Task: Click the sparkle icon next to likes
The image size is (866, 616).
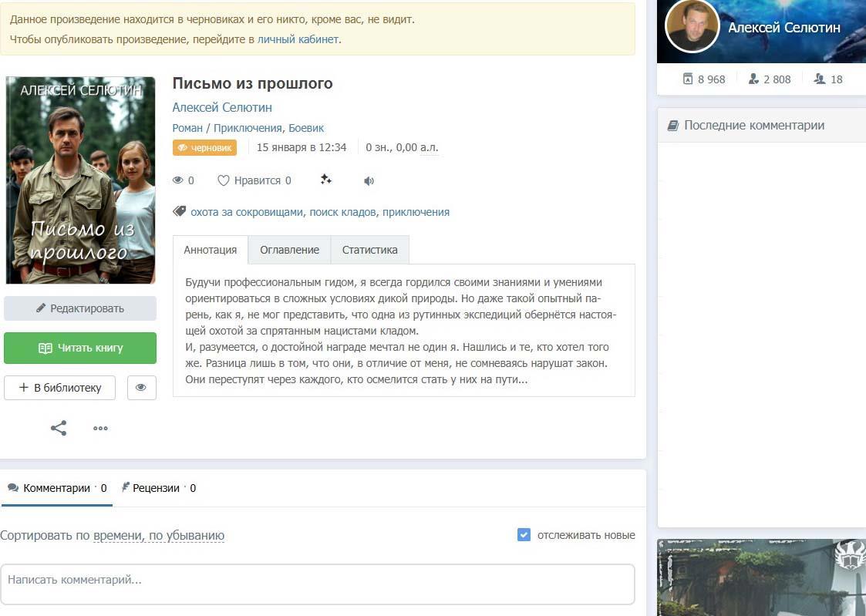Action: (325, 180)
